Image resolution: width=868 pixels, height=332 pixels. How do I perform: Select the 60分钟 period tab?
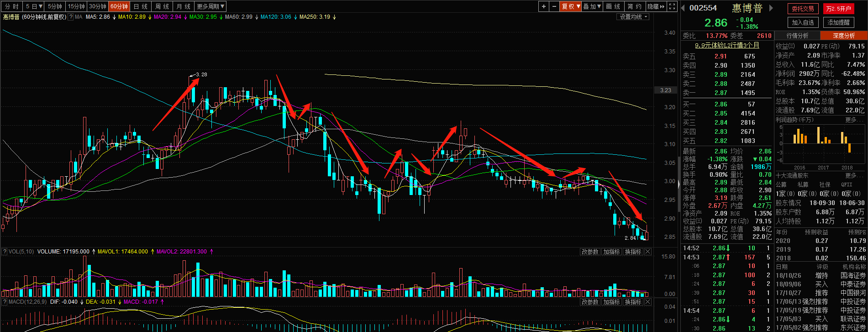point(119,6)
